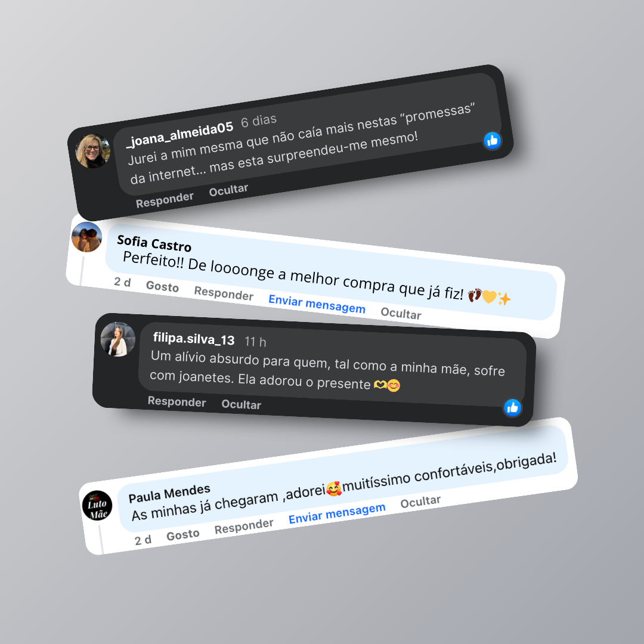644x644 pixels.
Task: Open the Paula Mendes name link
Action: pos(169,493)
